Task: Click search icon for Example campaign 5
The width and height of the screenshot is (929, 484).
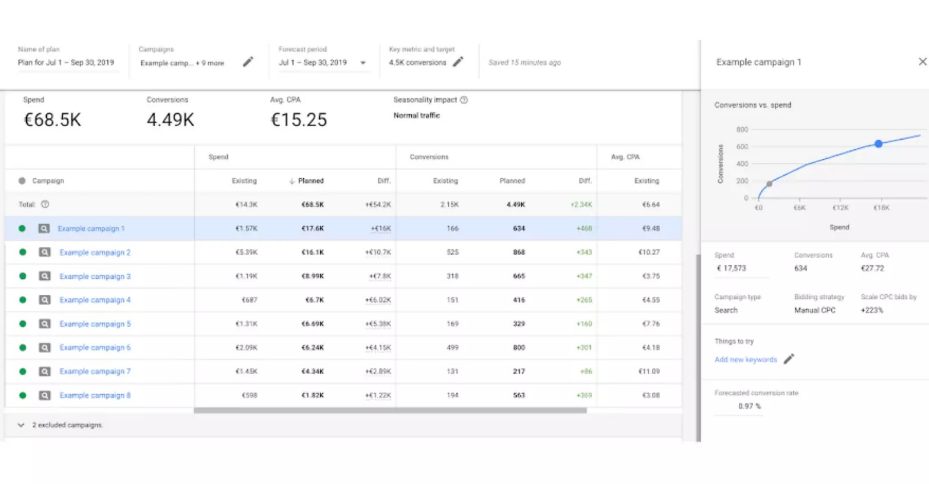Action: pyautogui.click(x=45, y=324)
